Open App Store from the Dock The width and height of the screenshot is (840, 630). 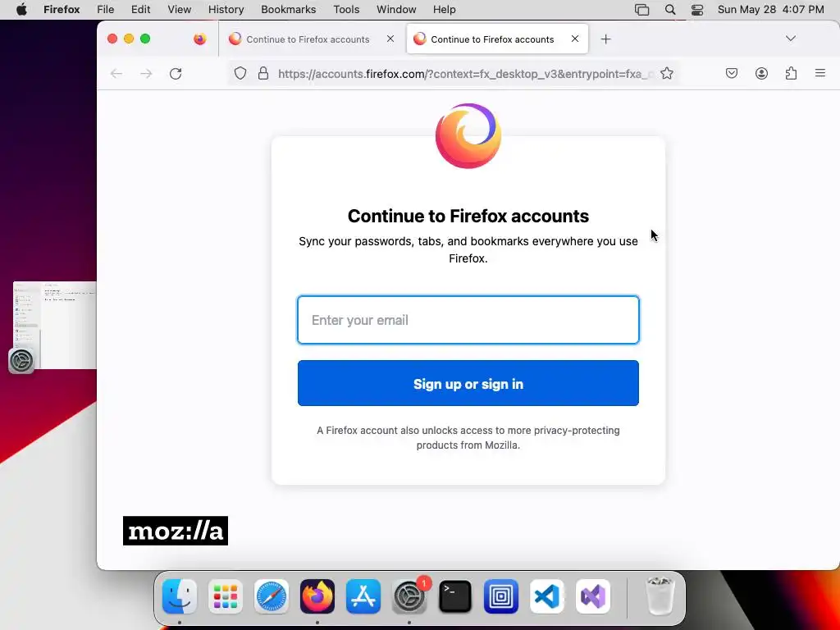coord(363,596)
